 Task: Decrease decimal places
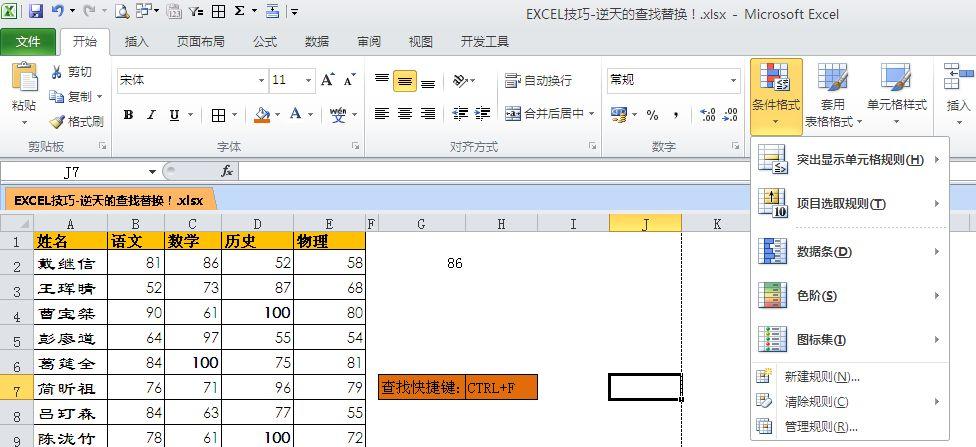coord(731,115)
